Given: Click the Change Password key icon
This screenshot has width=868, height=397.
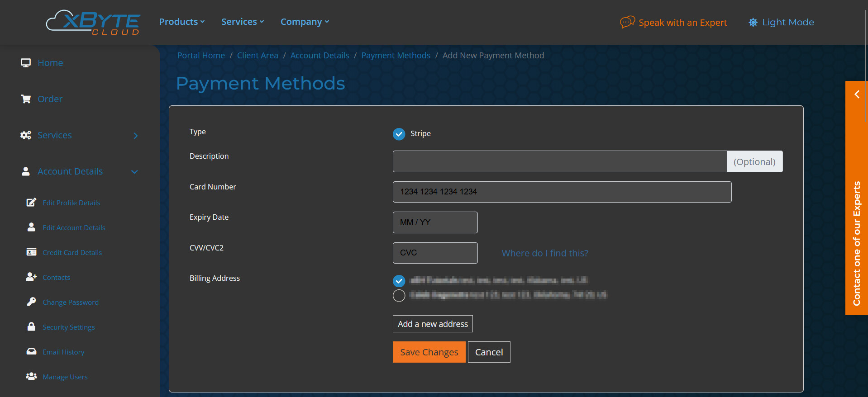Looking at the screenshot, I should pos(31,302).
